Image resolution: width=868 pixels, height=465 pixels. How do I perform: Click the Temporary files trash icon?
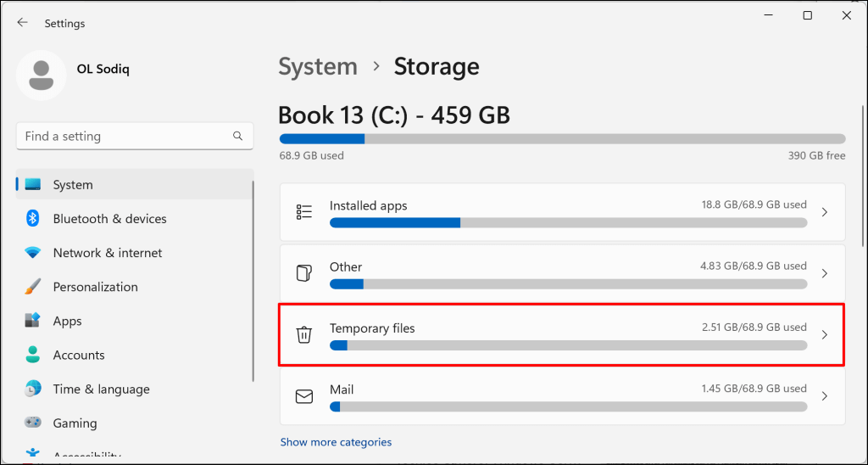pos(304,335)
